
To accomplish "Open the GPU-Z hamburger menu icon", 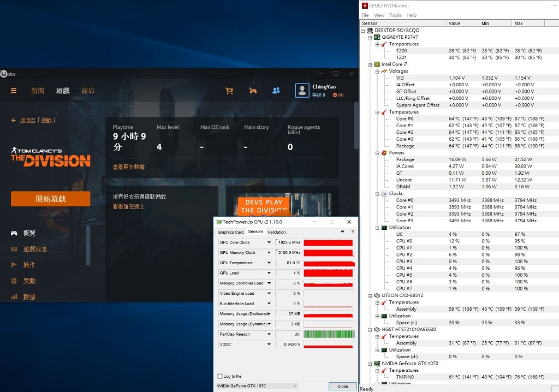I will click(353, 231).
